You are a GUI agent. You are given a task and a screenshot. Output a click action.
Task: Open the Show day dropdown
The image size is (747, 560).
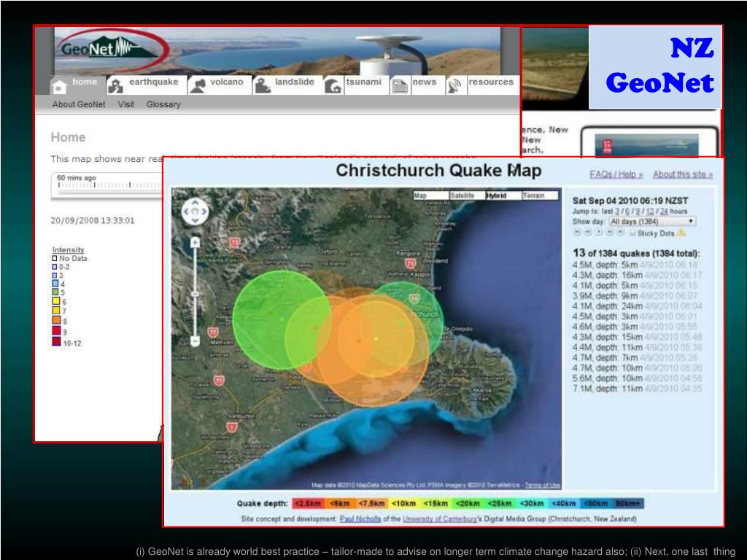(651, 222)
